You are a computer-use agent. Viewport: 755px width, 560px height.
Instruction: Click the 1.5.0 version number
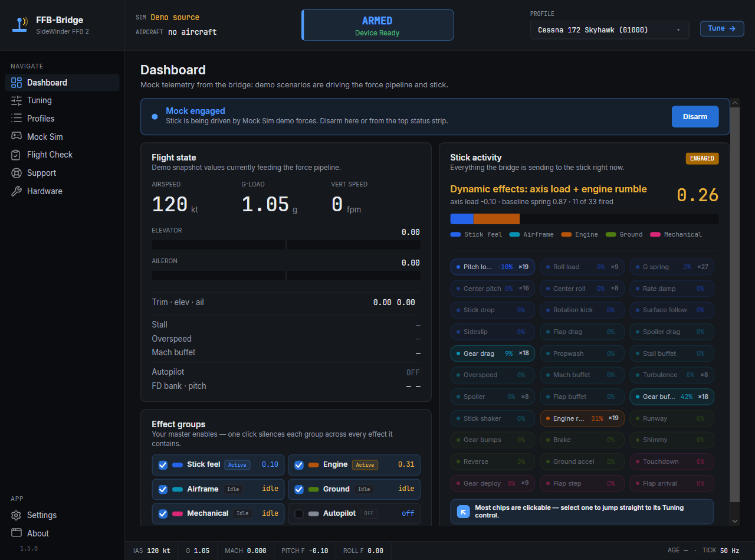pos(29,548)
